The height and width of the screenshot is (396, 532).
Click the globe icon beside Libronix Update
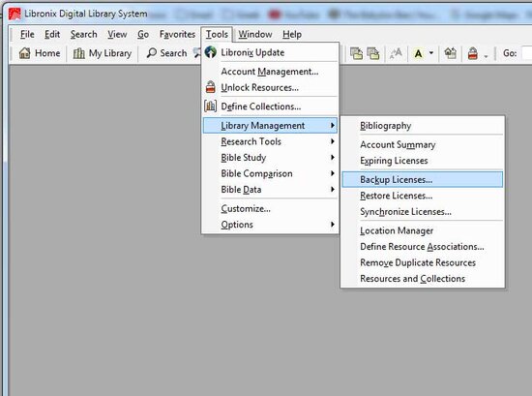point(210,52)
